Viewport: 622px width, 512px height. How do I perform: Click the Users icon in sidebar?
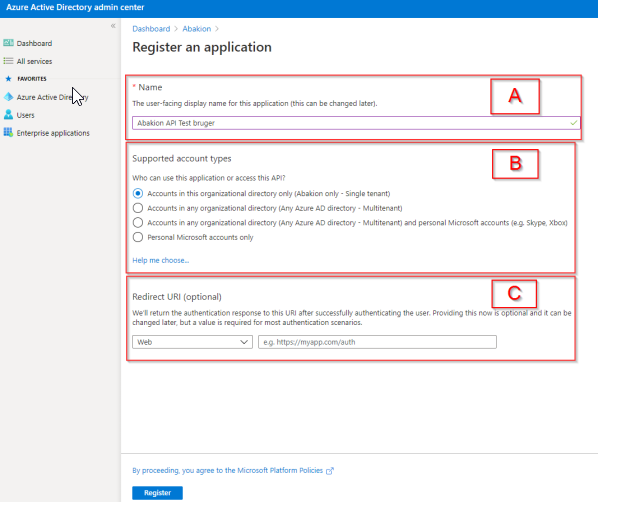pos(8,115)
